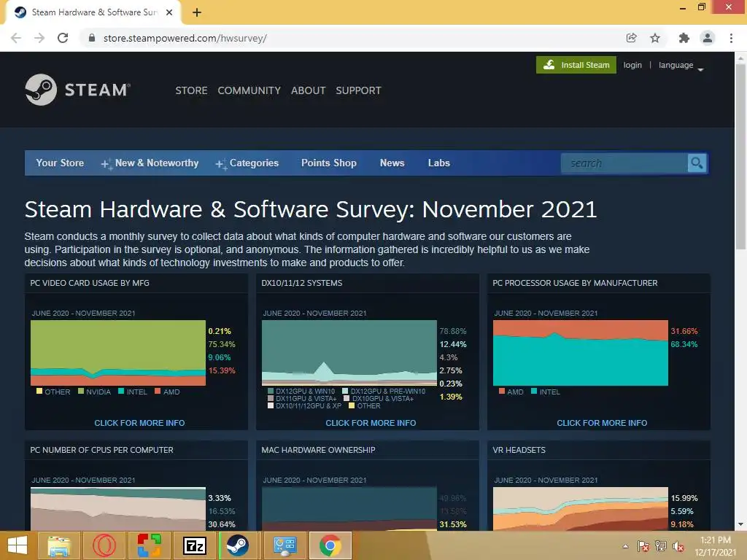
Task: Click Chrome icon in taskbar
Action: coord(330,545)
